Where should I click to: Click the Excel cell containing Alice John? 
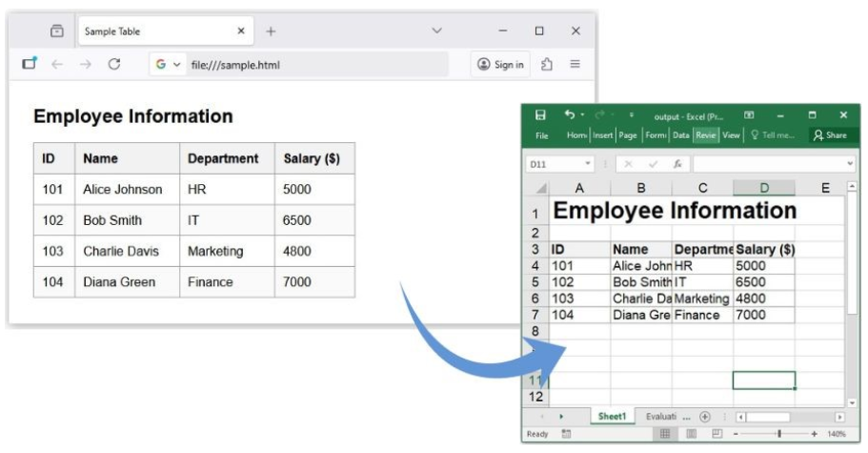641,266
